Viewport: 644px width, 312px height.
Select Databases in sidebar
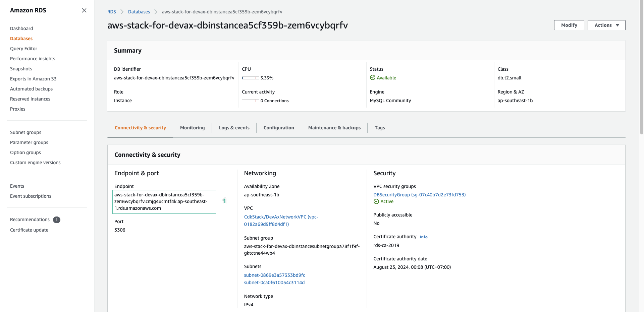tap(21, 39)
